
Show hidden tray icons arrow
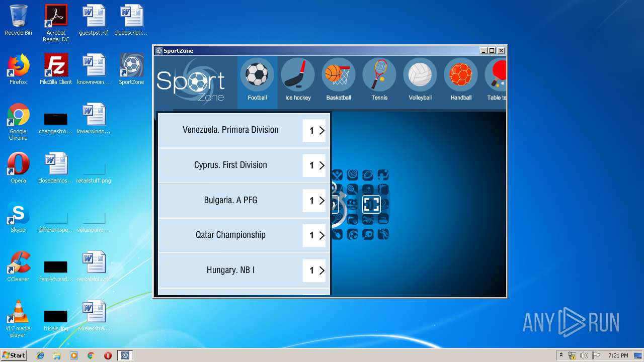click(561, 355)
